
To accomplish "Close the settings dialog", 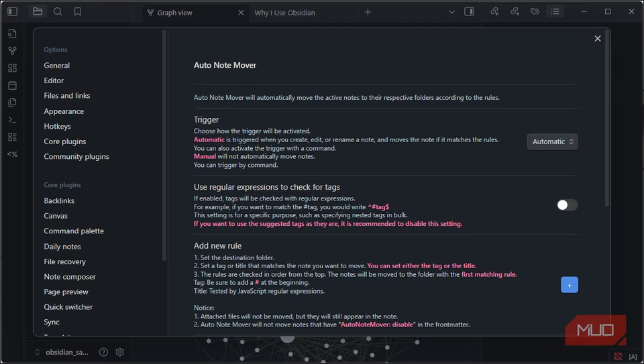I will (598, 38).
